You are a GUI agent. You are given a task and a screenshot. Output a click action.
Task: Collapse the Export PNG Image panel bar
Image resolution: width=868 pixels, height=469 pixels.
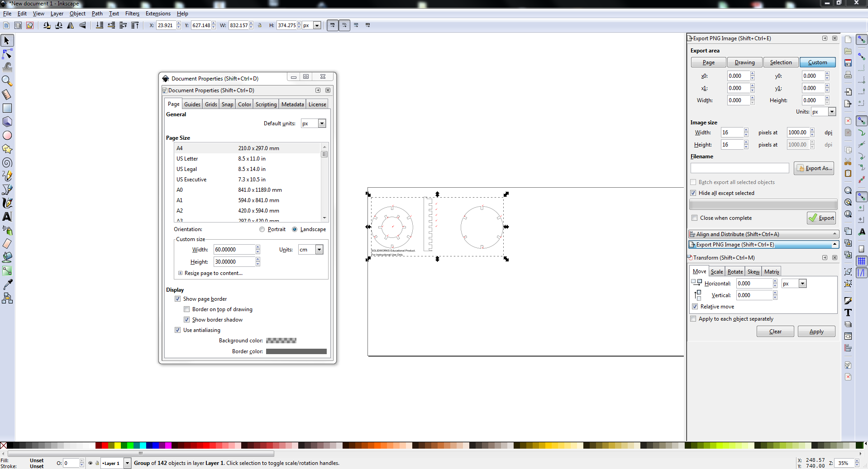coord(763,245)
